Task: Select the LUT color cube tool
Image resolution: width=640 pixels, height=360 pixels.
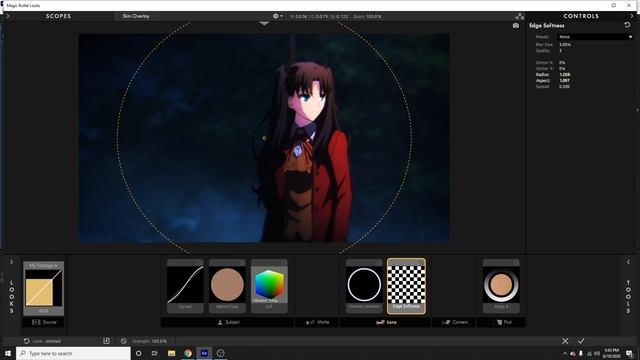Action: [x=269, y=286]
